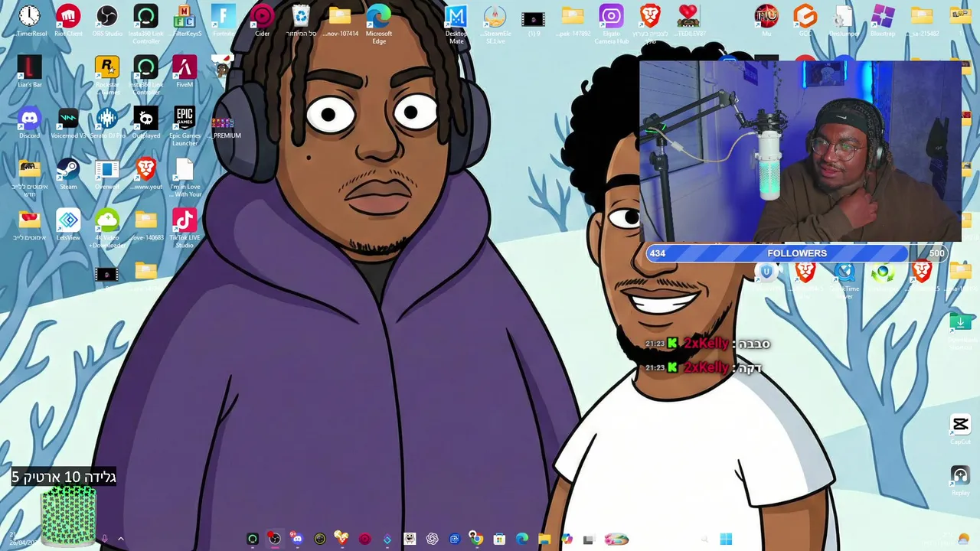Open the weather widget on taskbar
980x551 pixels.
tap(963, 539)
